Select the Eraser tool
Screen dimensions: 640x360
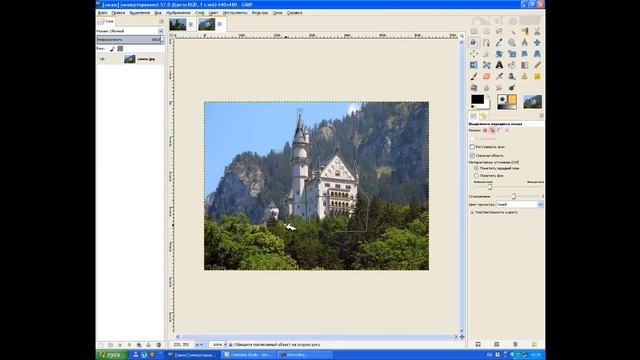tap(487, 76)
